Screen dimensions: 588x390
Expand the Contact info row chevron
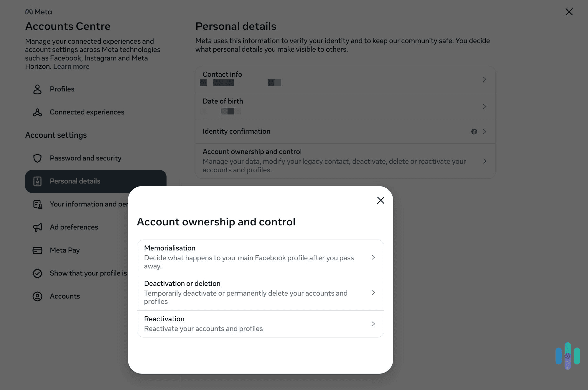pyautogui.click(x=485, y=79)
